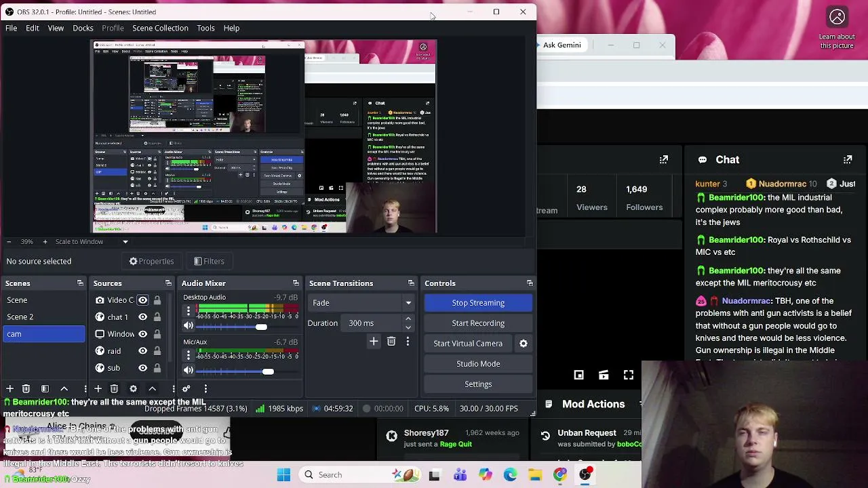Pop out the Chat panel
The image size is (868, 488).
(x=848, y=159)
